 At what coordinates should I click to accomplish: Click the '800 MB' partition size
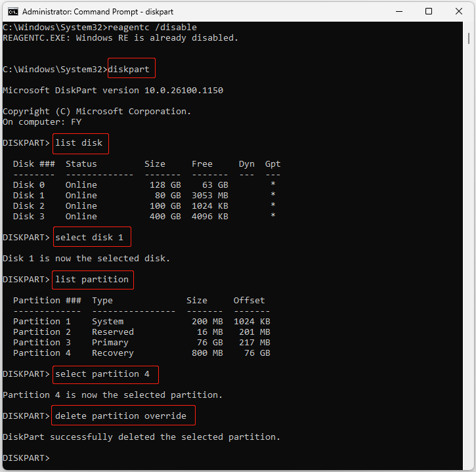coord(207,353)
